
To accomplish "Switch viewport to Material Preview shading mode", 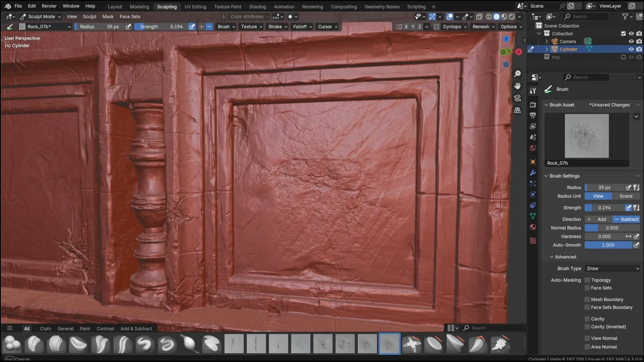I will point(504,16).
